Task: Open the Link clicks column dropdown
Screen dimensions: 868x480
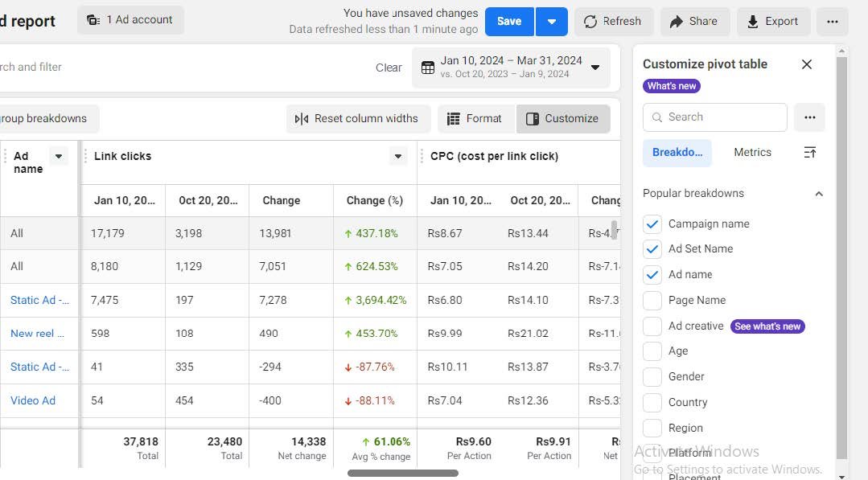Action: (x=398, y=157)
